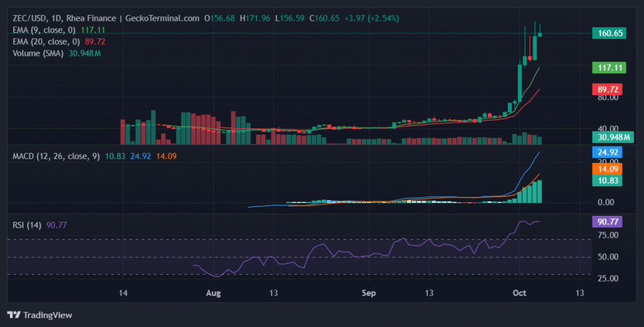644x327 pixels.
Task: Click the tall green breakout candle near Oct
Action: click(520, 83)
